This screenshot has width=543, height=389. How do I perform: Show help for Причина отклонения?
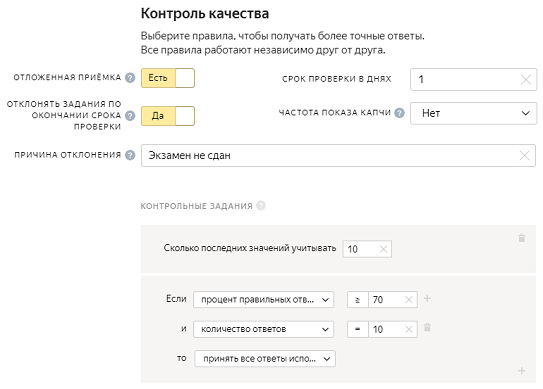(130, 155)
